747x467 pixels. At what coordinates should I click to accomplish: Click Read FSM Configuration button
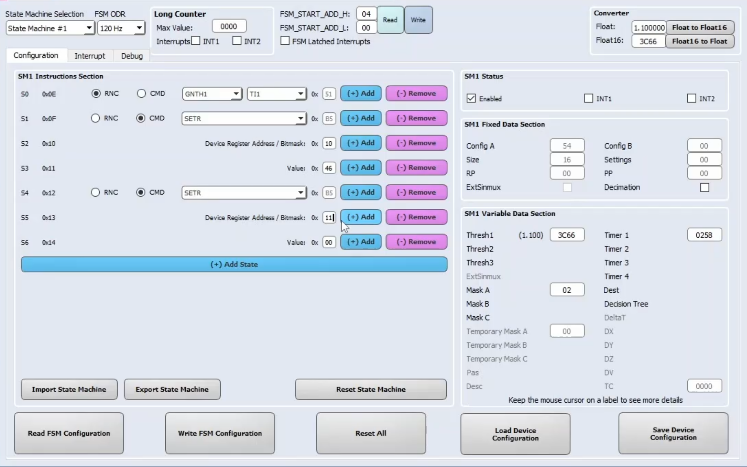[69, 433]
